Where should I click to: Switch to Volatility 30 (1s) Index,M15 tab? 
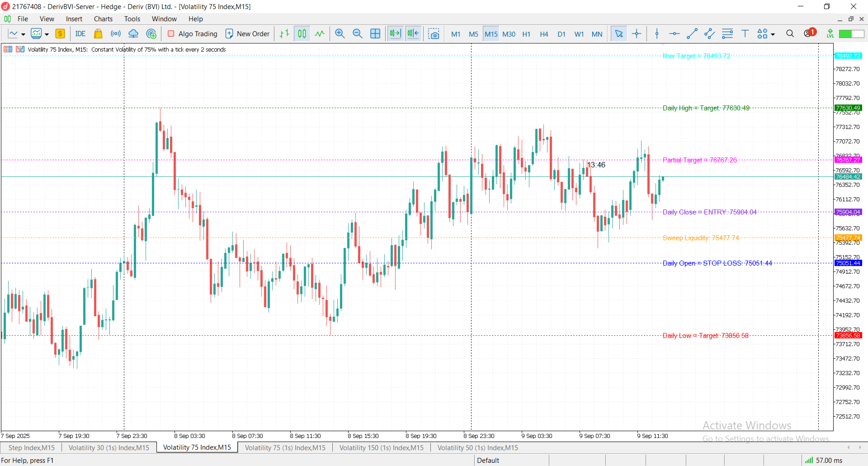[x=109, y=448]
